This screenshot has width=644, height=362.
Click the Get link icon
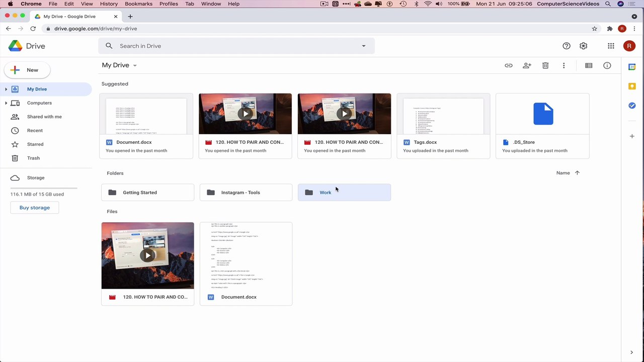509,65
